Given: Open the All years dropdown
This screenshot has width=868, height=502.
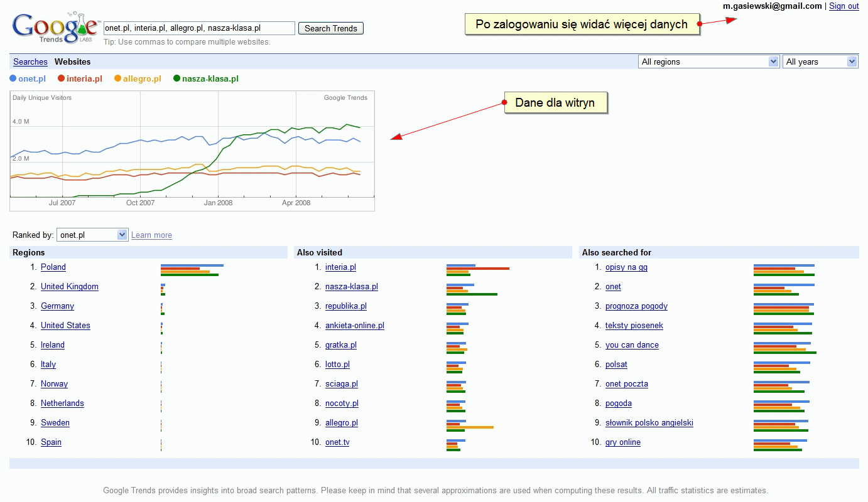Looking at the screenshot, I should coord(820,61).
